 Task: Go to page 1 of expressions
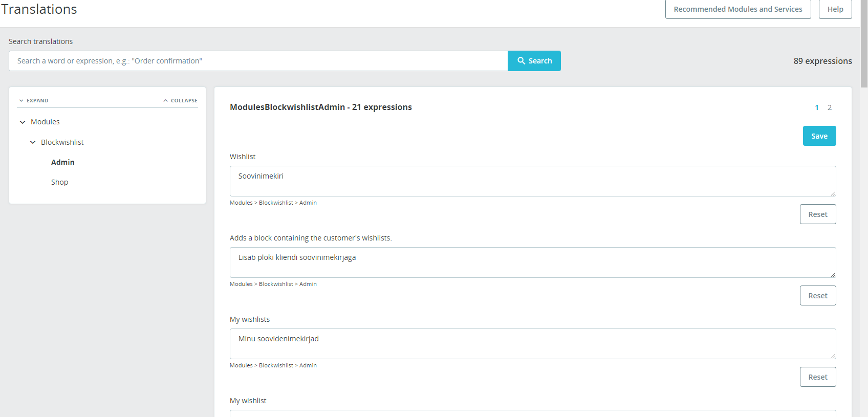(817, 107)
